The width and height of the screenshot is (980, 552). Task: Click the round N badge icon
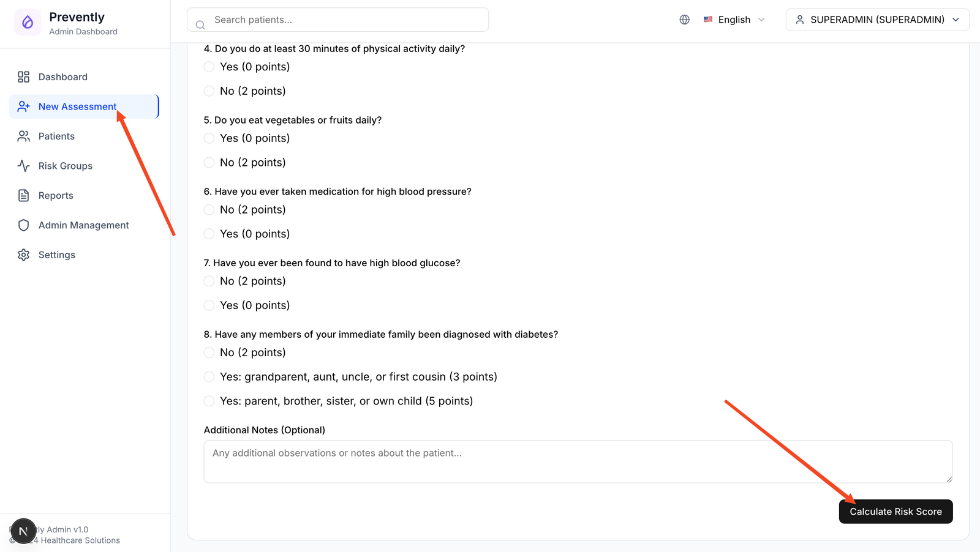(23, 531)
